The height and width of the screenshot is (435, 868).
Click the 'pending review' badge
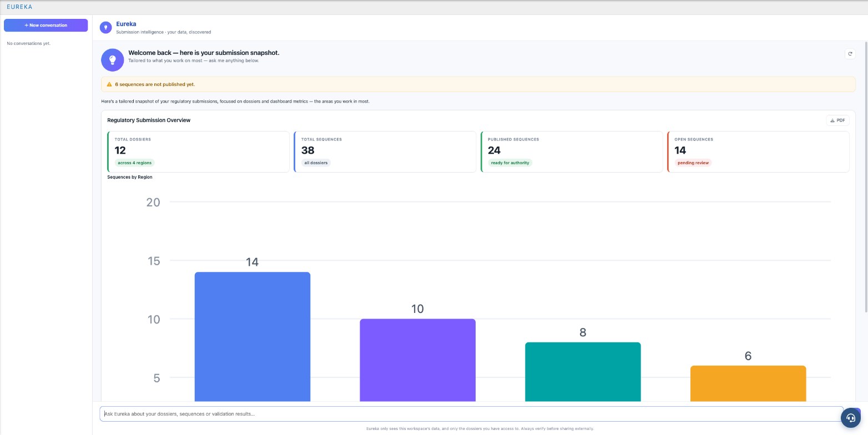pyautogui.click(x=693, y=163)
